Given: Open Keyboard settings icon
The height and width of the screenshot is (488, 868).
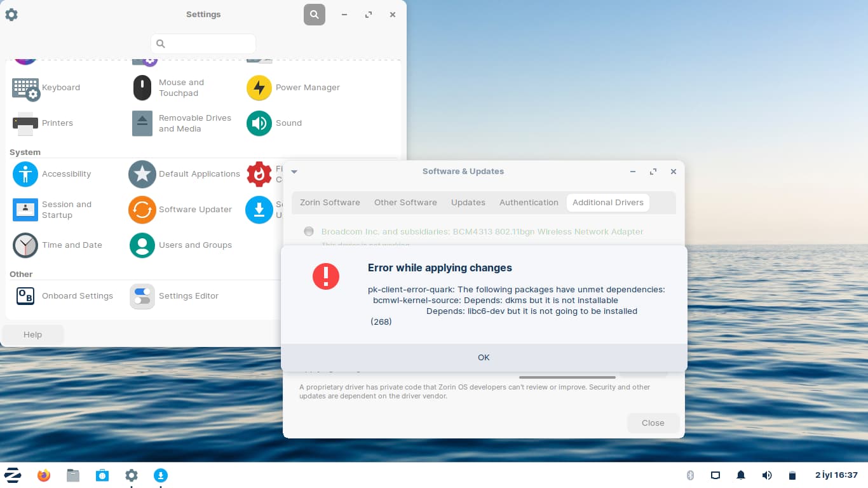Looking at the screenshot, I should pyautogui.click(x=25, y=88).
